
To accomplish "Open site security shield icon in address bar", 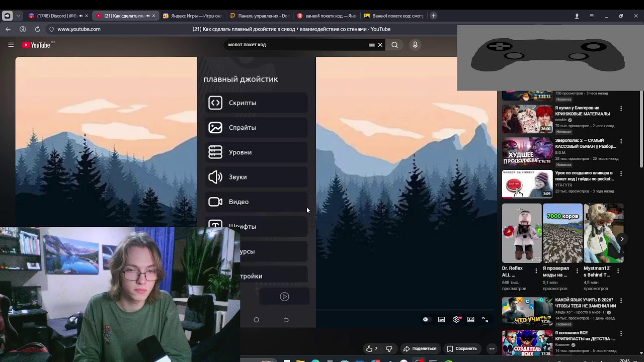I will pos(51,29).
